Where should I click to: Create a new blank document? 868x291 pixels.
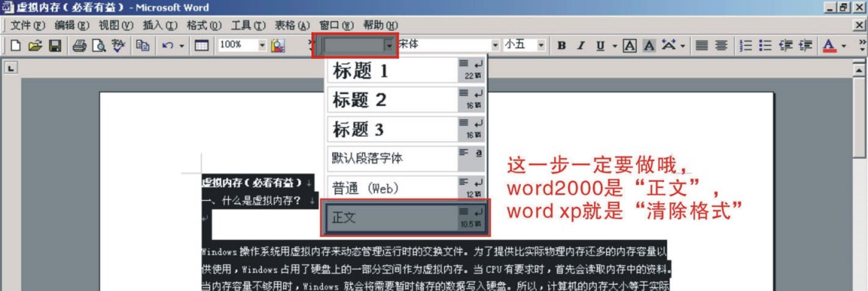15,46
